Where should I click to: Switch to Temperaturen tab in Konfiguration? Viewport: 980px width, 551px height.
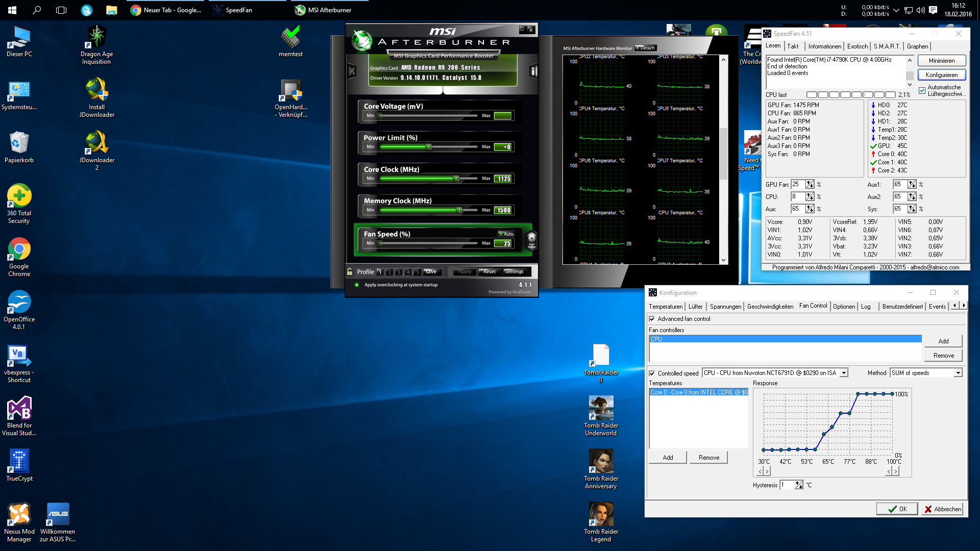pyautogui.click(x=665, y=307)
